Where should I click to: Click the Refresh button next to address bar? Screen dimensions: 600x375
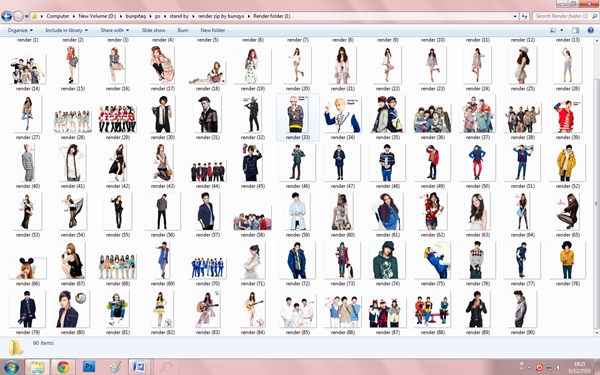coord(524,16)
